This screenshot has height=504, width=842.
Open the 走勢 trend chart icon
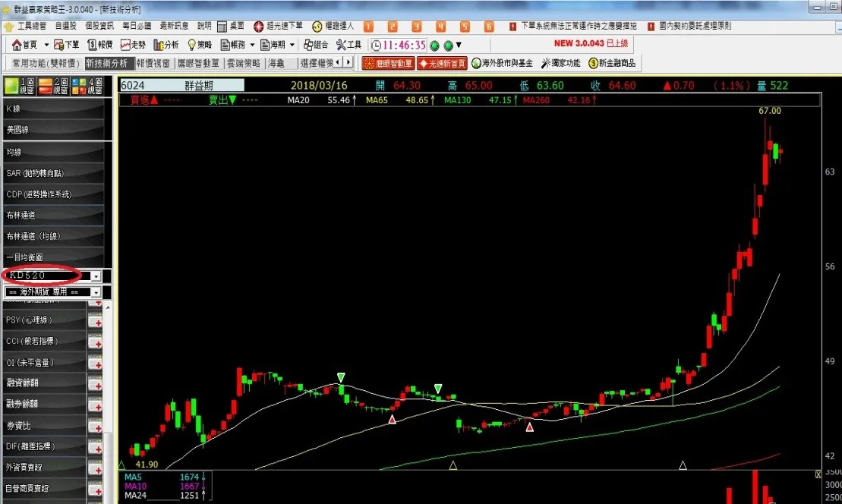[133, 45]
